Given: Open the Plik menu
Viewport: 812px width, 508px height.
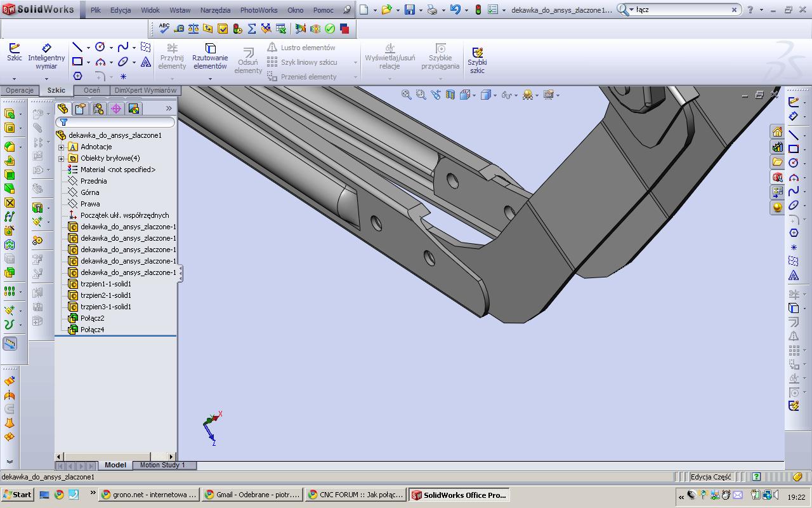Looking at the screenshot, I should (x=95, y=10).
